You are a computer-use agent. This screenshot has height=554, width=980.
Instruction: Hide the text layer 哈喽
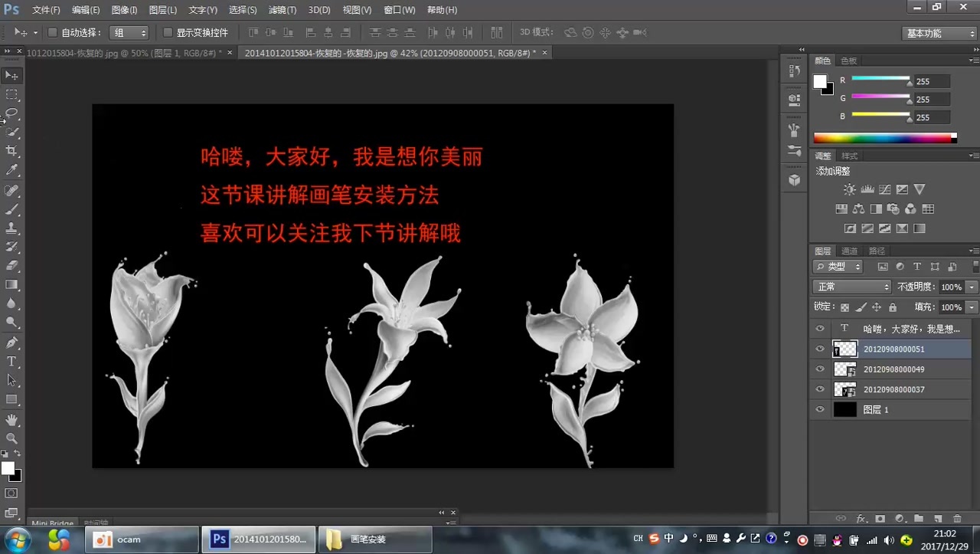[x=820, y=328]
